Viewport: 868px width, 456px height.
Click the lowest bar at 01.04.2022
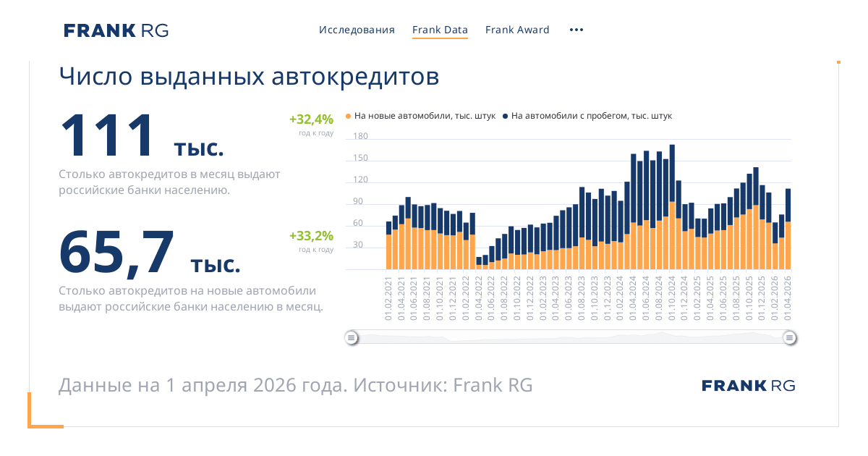point(479,263)
